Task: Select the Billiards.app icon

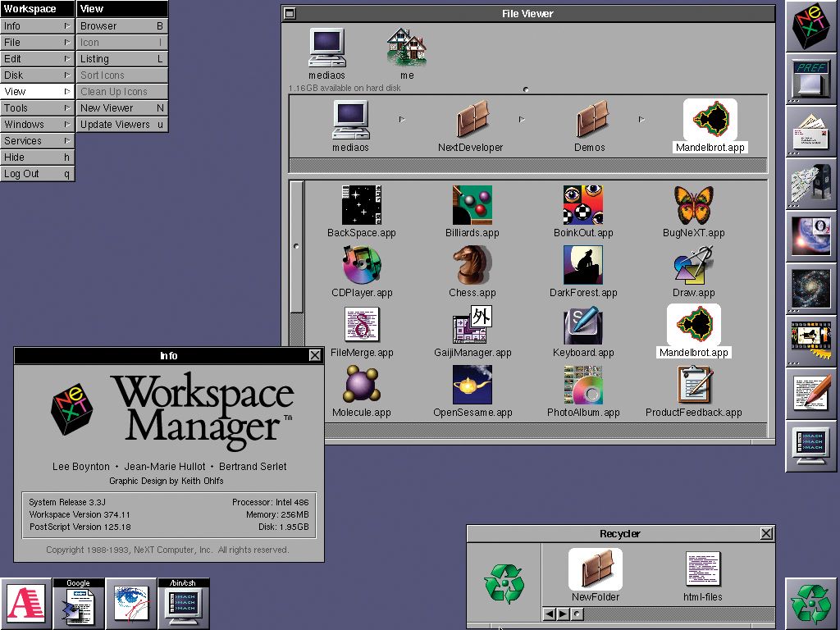Action: (472, 205)
